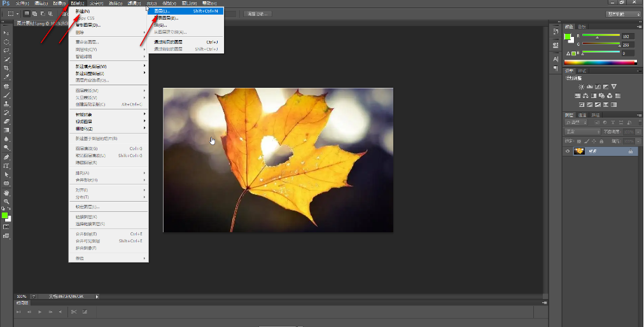
Task: Click the lock icon on the background layer
Action: pos(630,151)
